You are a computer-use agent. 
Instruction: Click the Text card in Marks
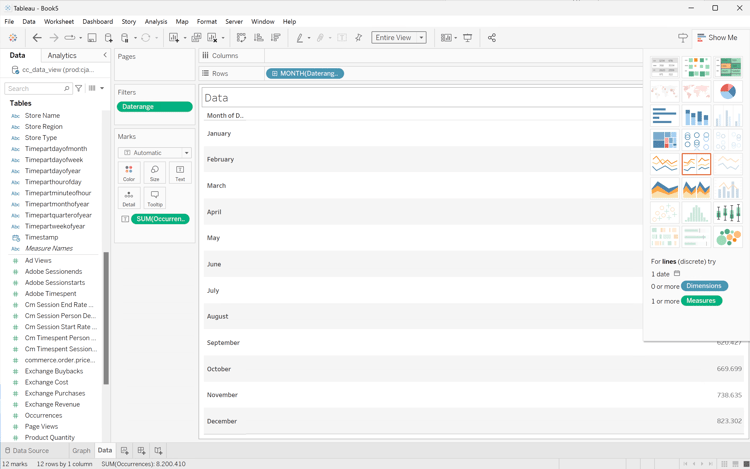tap(180, 173)
